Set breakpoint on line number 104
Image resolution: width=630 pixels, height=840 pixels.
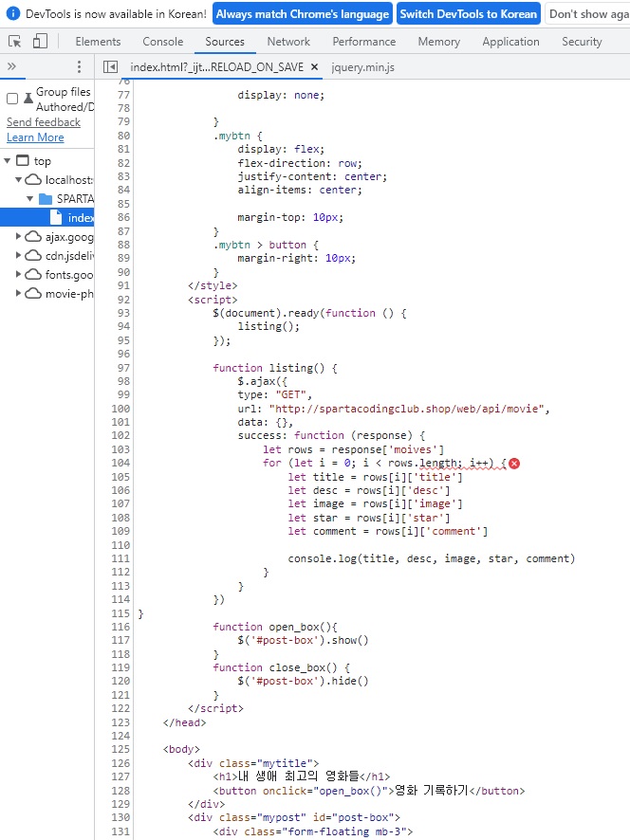[120, 463]
